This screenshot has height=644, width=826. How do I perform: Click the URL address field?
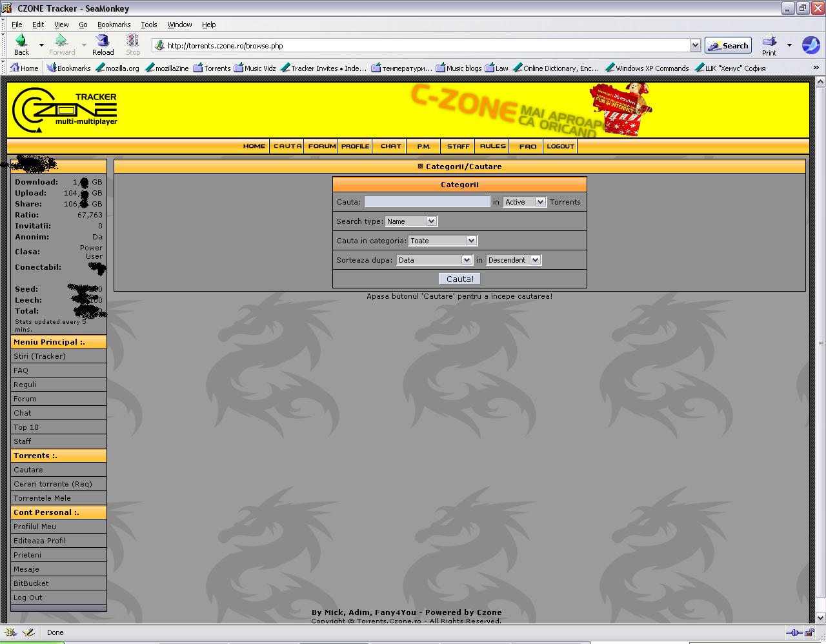426,45
